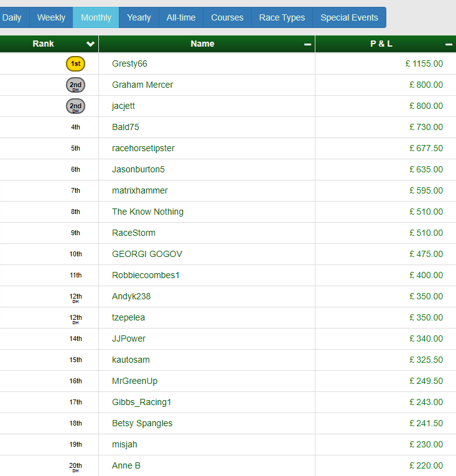Click the £ 230.00 amount
This screenshot has height=476, width=456.
[426, 444]
